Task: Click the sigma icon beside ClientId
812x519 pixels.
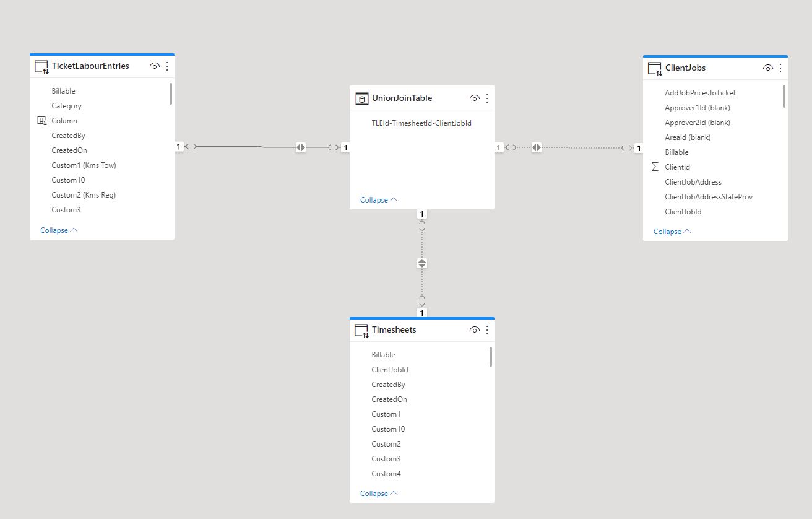Action: click(655, 167)
